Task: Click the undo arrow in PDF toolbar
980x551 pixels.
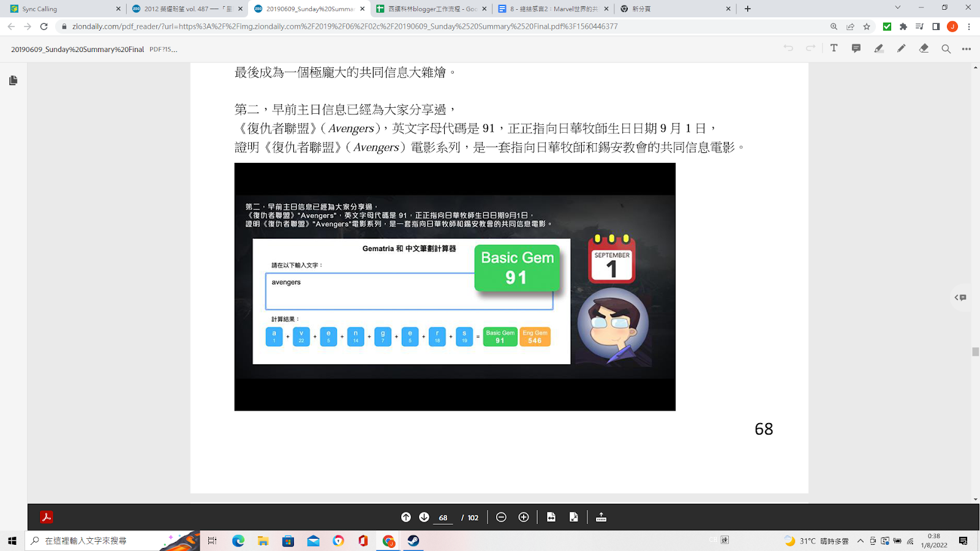Action: (788, 48)
